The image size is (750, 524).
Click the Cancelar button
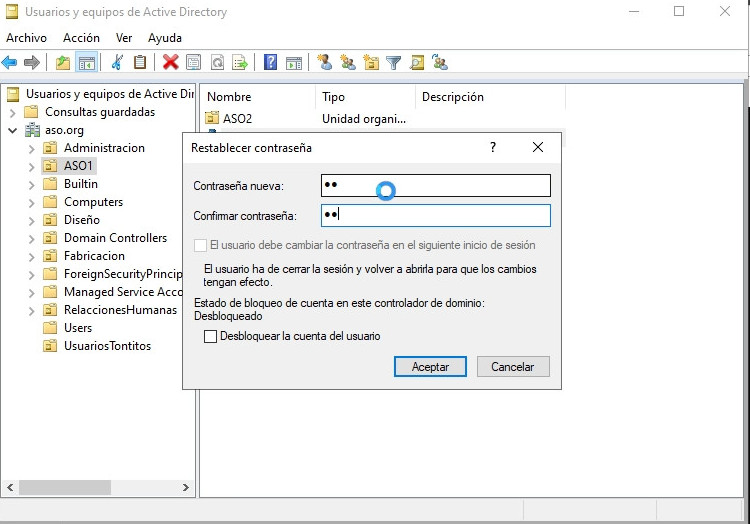(512, 367)
